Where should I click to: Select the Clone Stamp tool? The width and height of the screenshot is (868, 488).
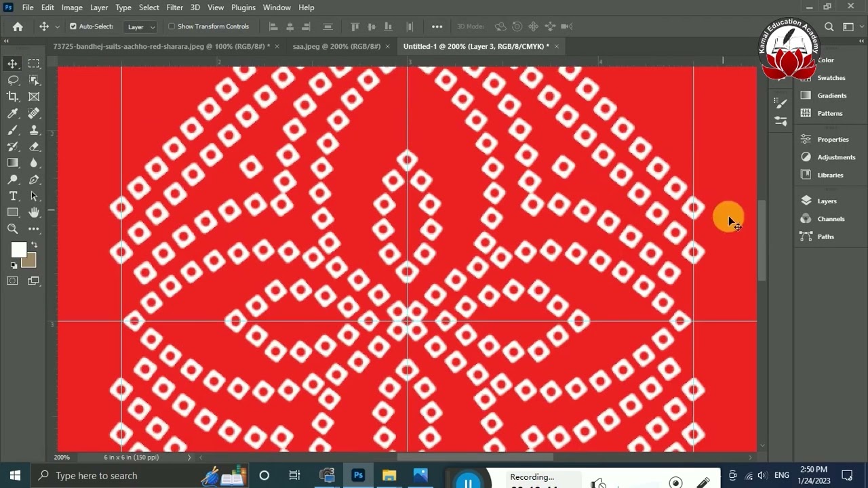34,130
